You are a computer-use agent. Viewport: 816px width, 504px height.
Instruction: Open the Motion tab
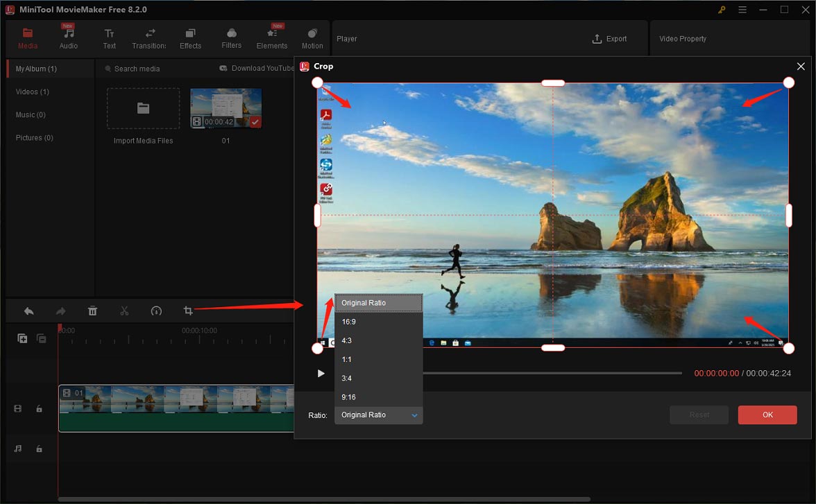coord(312,39)
